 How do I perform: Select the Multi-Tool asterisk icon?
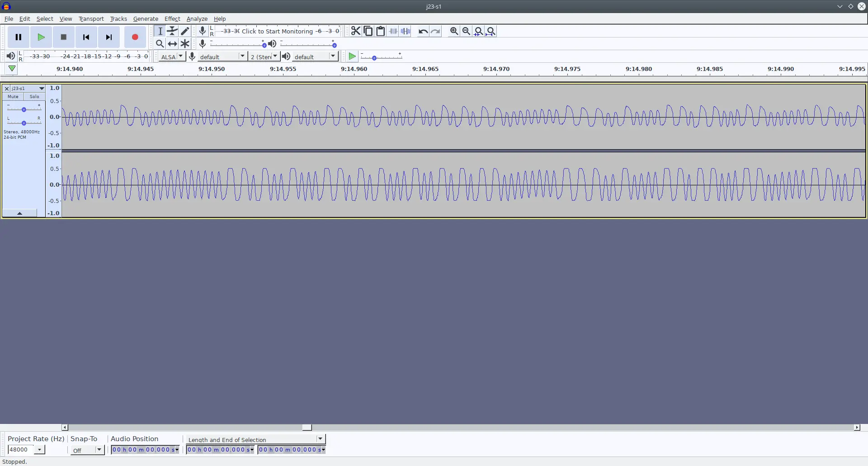[185, 44]
